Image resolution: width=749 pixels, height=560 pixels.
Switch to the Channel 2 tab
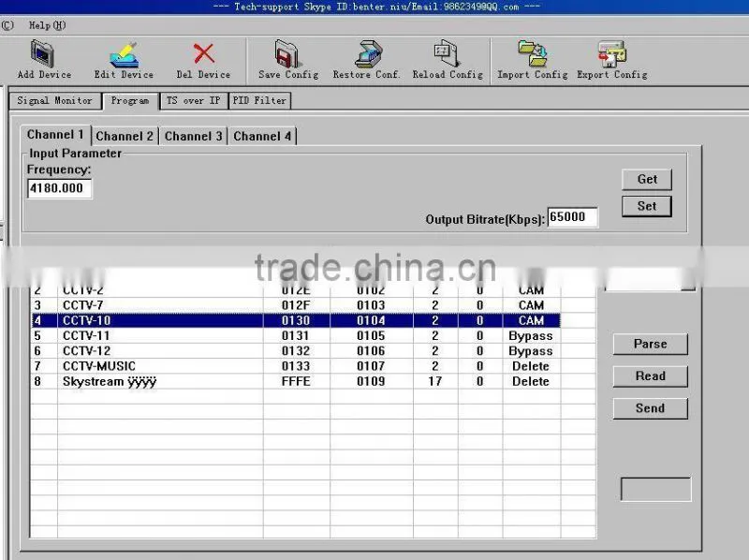coord(125,136)
